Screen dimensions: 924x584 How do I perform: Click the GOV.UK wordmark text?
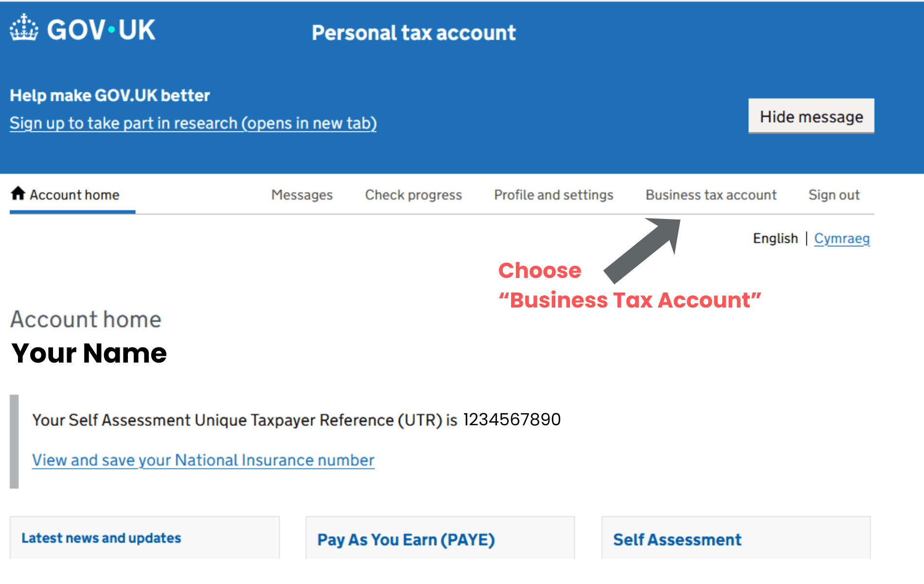(101, 30)
